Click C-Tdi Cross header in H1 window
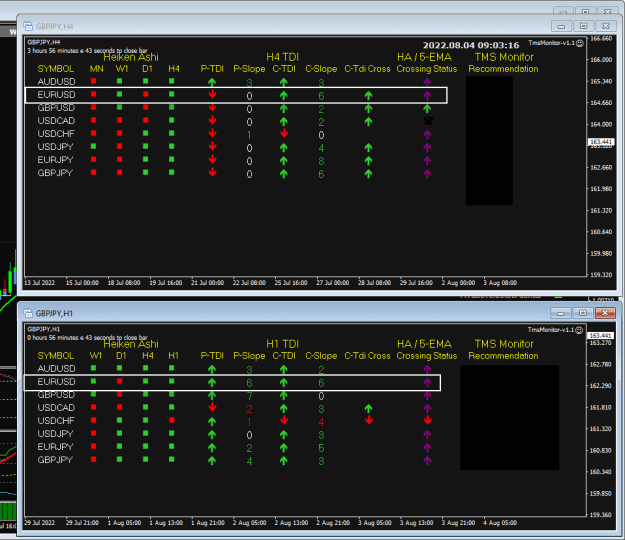 click(367, 356)
